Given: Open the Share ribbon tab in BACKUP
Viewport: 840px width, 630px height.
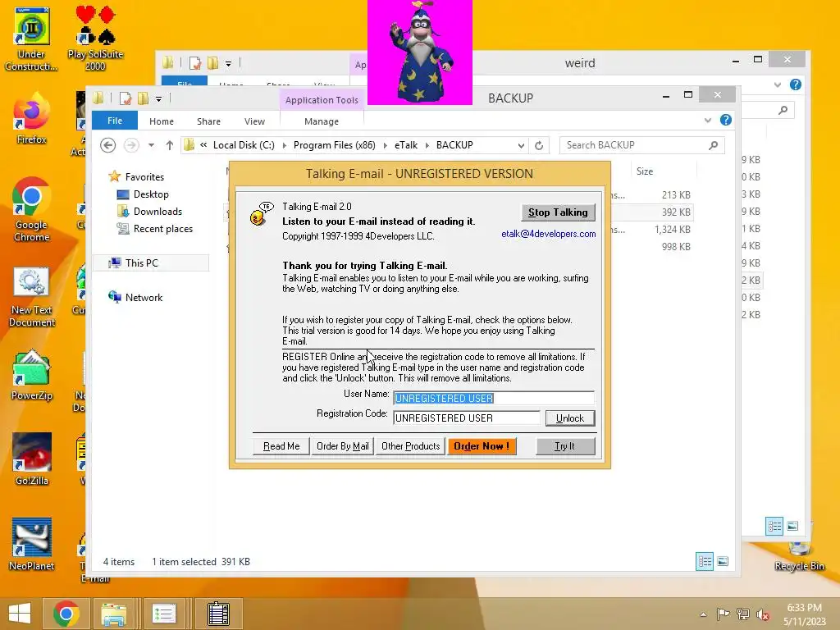Looking at the screenshot, I should [x=208, y=121].
